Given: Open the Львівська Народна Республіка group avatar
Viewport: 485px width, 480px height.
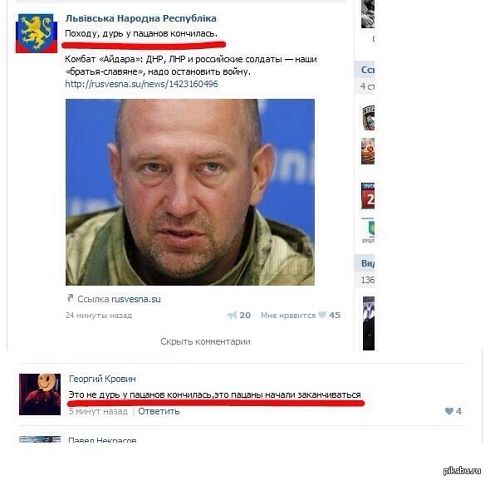Looking at the screenshot, I should 37,33.
